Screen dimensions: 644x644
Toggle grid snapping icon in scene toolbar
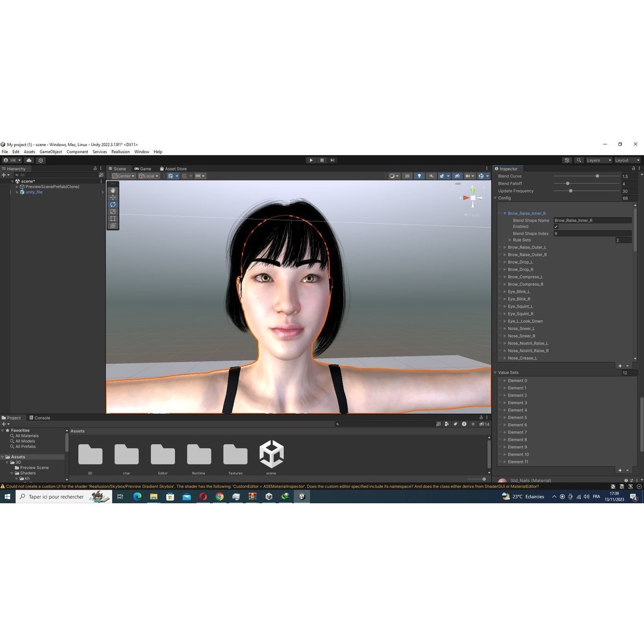(x=171, y=176)
